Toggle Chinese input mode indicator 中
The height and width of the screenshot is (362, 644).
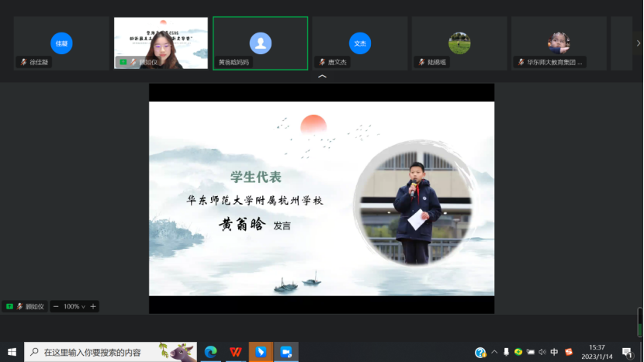(555, 352)
